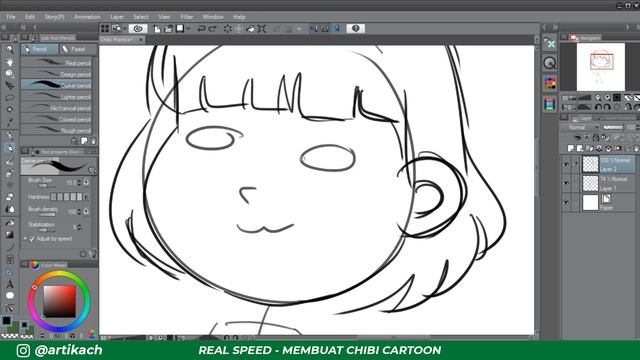Select the Balloon tool
The height and width of the screenshot is (360, 640).
pos(10,295)
